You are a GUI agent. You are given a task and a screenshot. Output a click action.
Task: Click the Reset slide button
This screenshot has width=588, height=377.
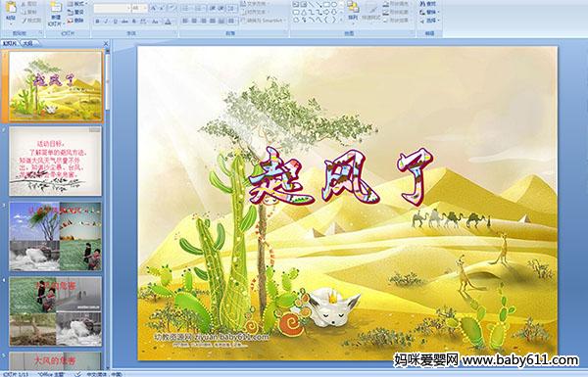tap(75, 12)
